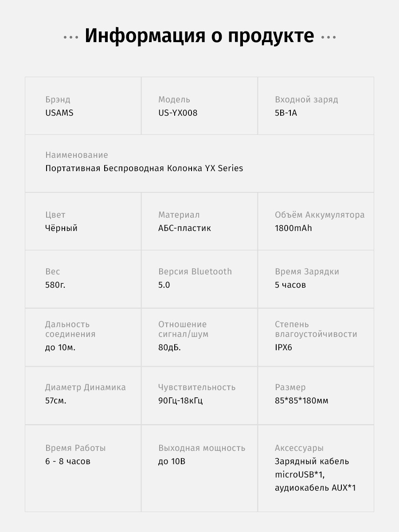Select the connection range "до 10м."
The height and width of the screenshot is (532, 399).
60,348
